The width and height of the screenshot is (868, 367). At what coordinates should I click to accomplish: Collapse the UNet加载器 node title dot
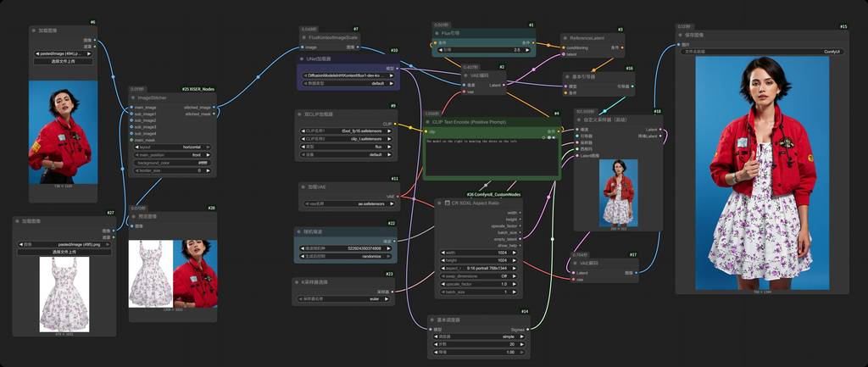pyautogui.click(x=302, y=58)
